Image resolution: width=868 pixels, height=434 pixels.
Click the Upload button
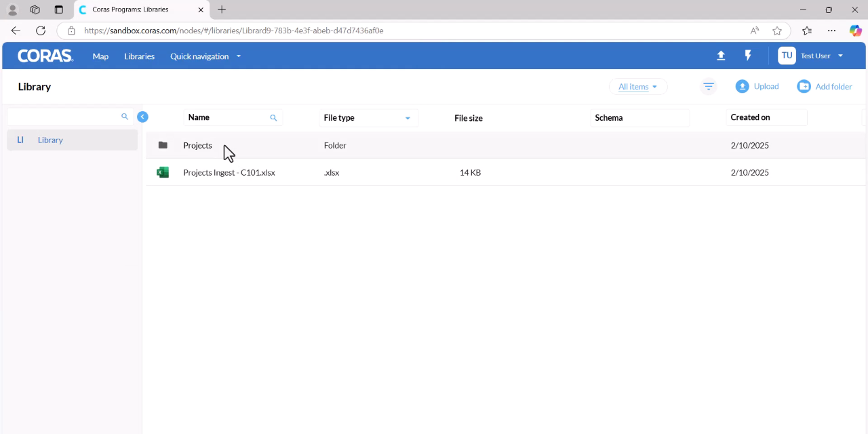point(757,86)
